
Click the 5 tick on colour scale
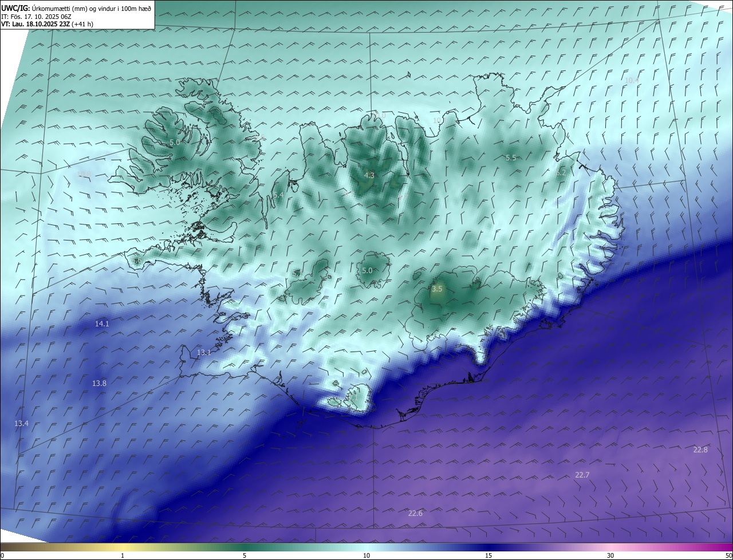point(245,555)
